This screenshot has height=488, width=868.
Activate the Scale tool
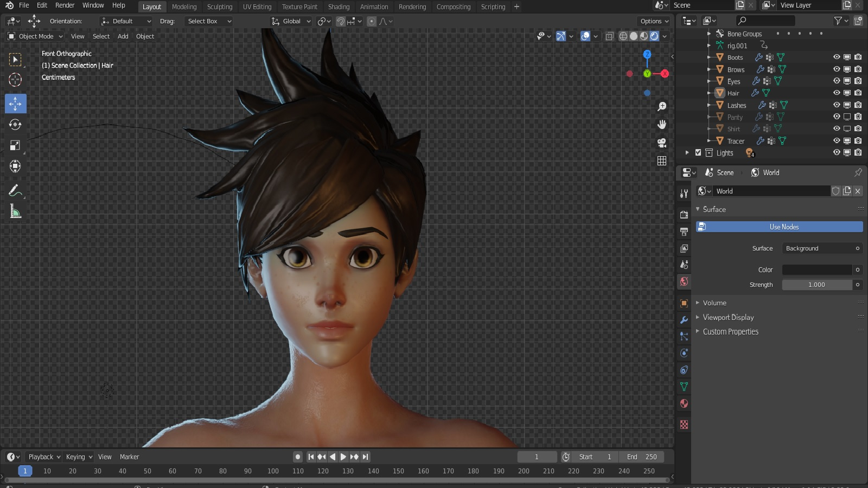(x=15, y=145)
